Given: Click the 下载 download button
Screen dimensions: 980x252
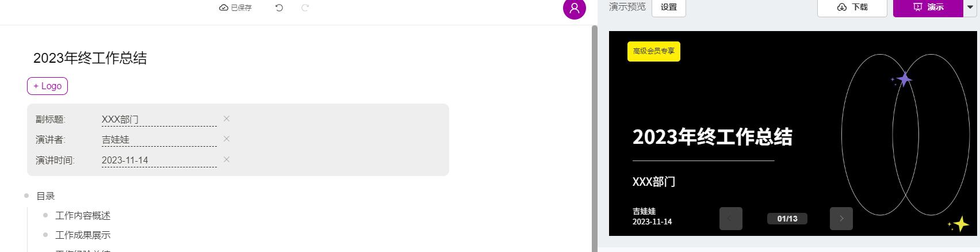Looking at the screenshot, I should click(852, 7).
